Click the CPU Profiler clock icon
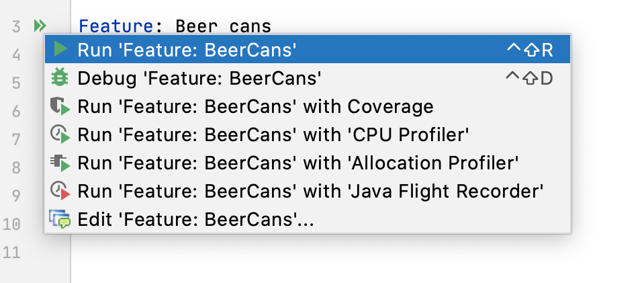 point(60,134)
